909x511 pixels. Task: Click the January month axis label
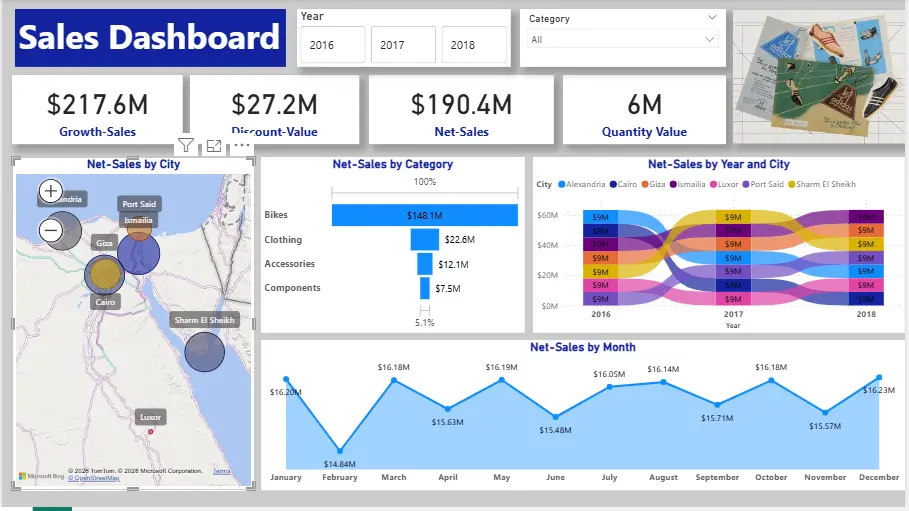286,477
